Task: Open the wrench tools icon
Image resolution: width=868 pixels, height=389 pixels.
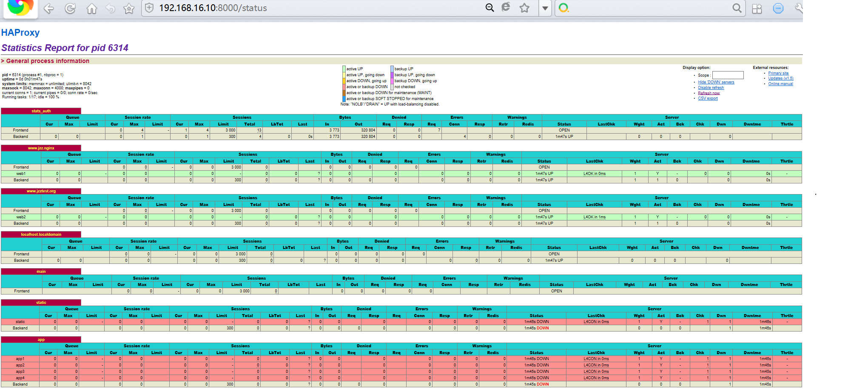Action: click(798, 8)
